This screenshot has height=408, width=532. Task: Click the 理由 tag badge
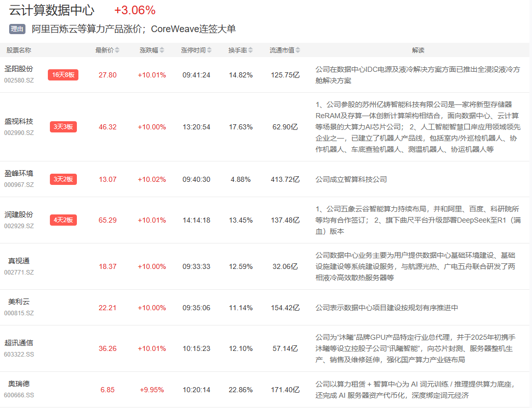(x=17, y=29)
